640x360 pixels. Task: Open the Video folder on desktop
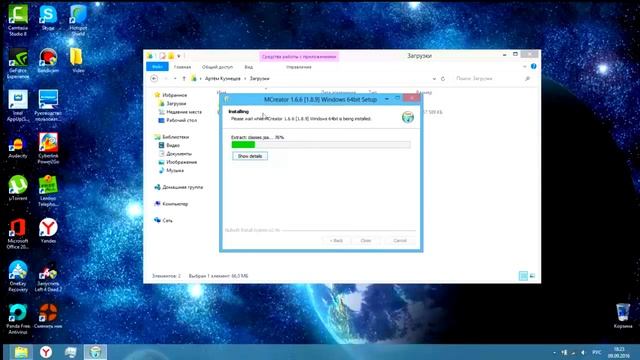coord(78,60)
